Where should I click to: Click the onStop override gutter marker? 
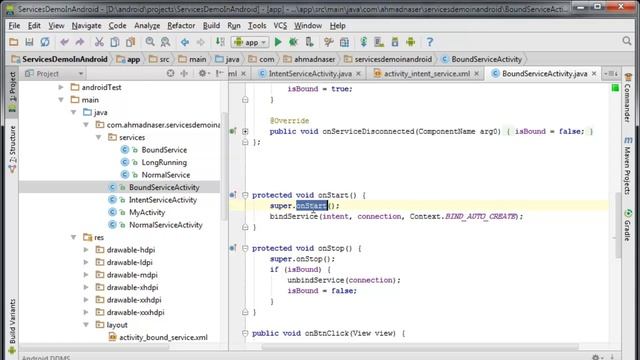[233, 248]
